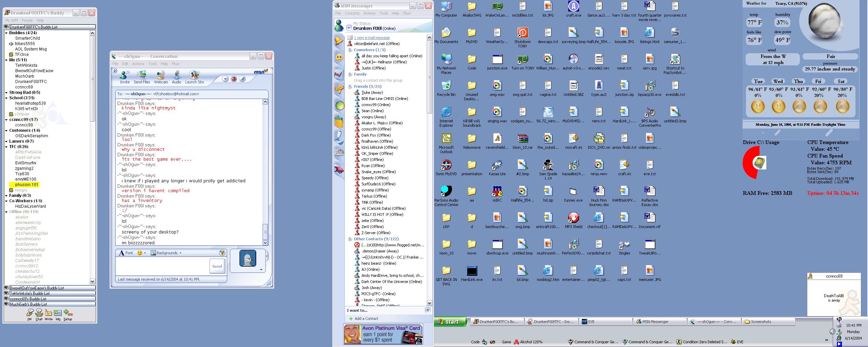Toggle the conversation toolbar show/hide button
Viewport: 868px width, 347px height.
(115, 71)
